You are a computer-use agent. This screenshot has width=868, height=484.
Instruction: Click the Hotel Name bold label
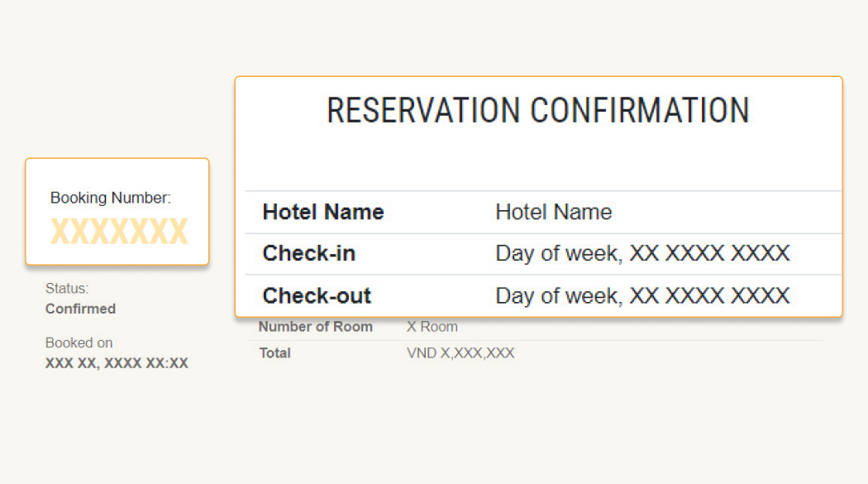point(323,212)
